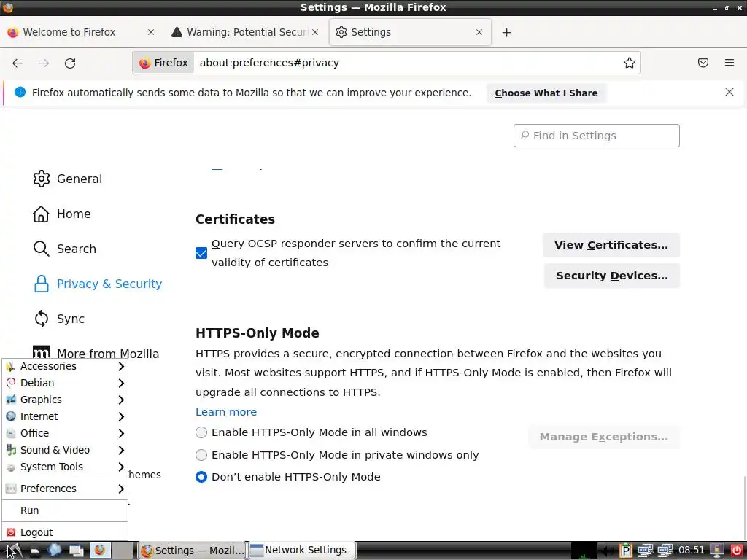747x560 pixels.
Task: Open the Firefox application menu (hamburger)
Action: 729,63
